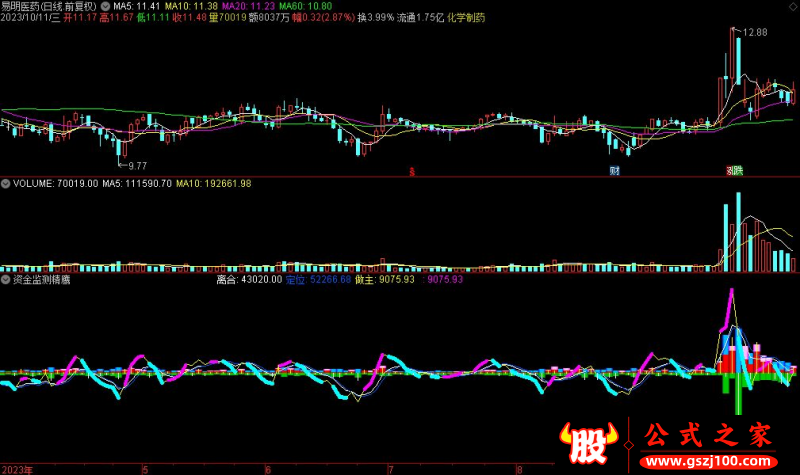Click the month 8 marker on time axis
This screenshot has width=800, height=475.
520,470
